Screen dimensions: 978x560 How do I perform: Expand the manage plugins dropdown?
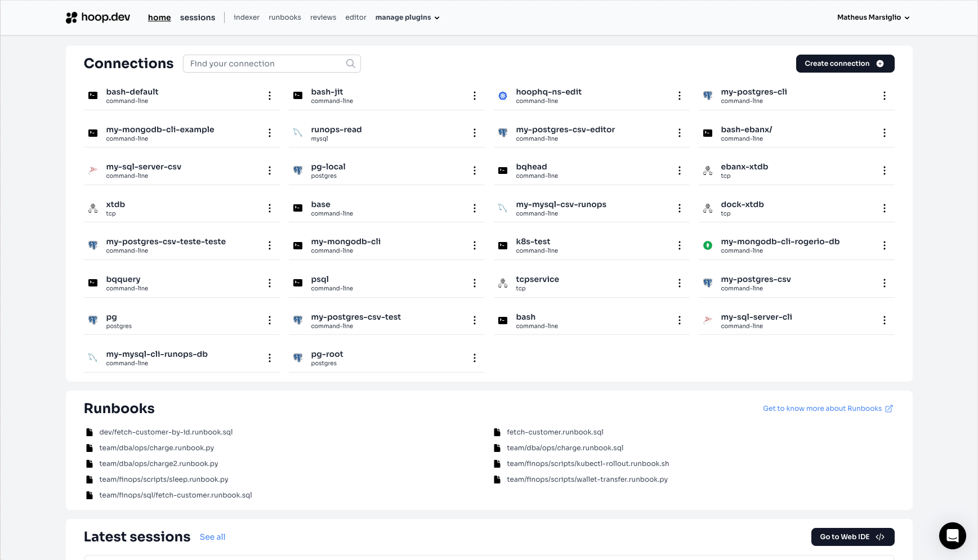(407, 17)
